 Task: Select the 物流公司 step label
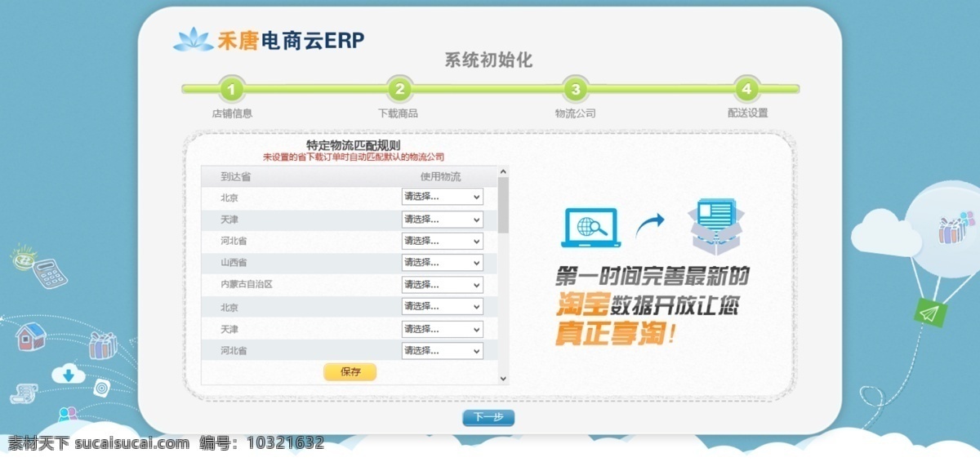tap(575, 113)
